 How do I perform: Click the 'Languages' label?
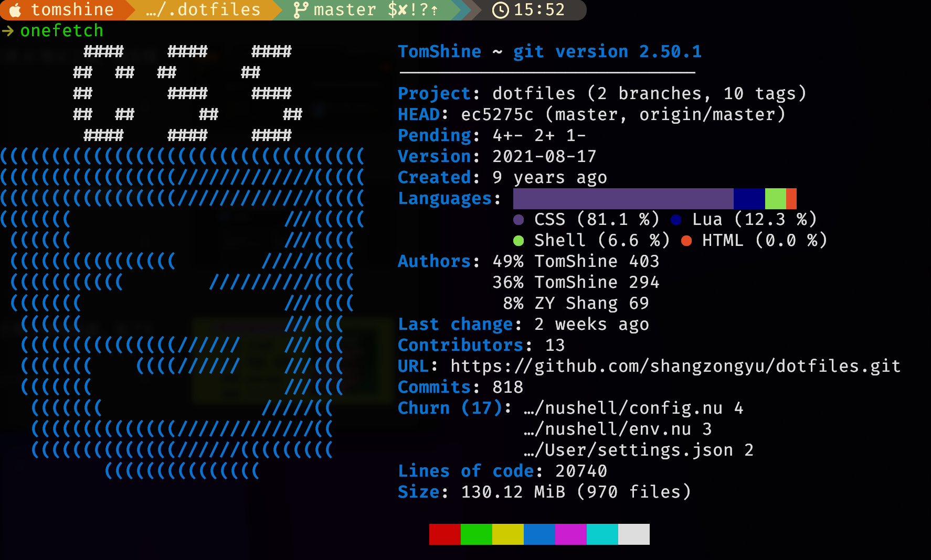click(445, 199)
